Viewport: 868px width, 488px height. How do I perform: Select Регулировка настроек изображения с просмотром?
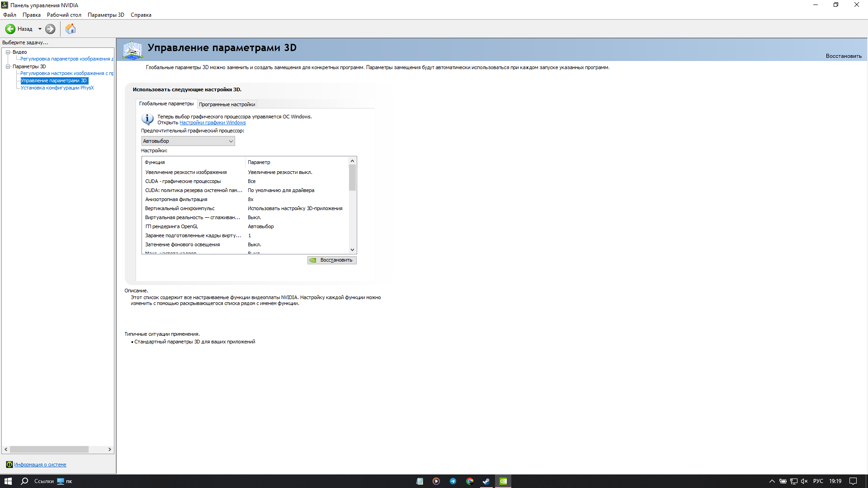pyautogui.click(x=67, y=73)
